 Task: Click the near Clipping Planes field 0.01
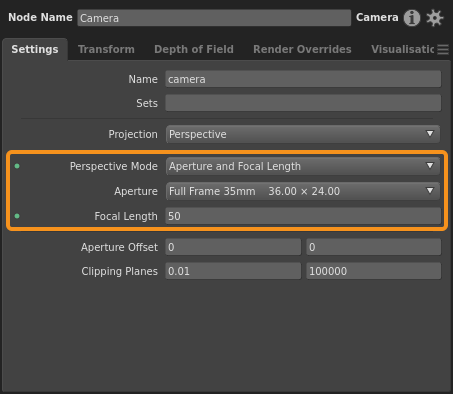233,271
